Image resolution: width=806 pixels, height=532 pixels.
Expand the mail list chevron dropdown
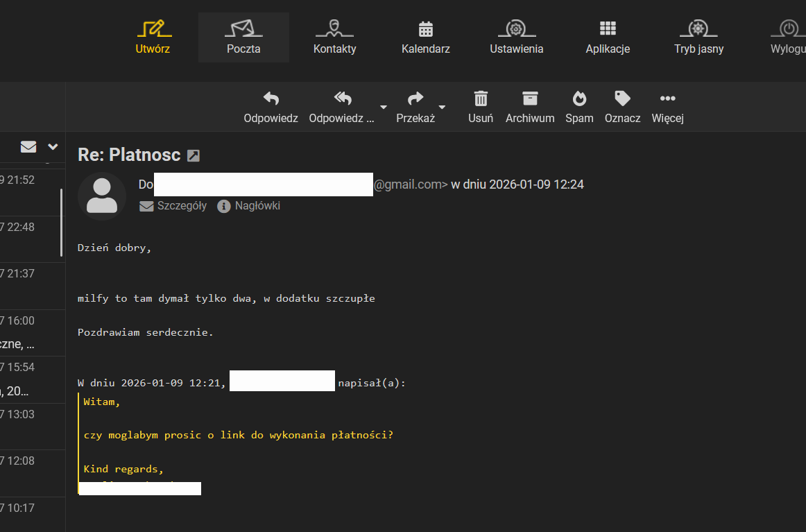(x=53, y=147)
